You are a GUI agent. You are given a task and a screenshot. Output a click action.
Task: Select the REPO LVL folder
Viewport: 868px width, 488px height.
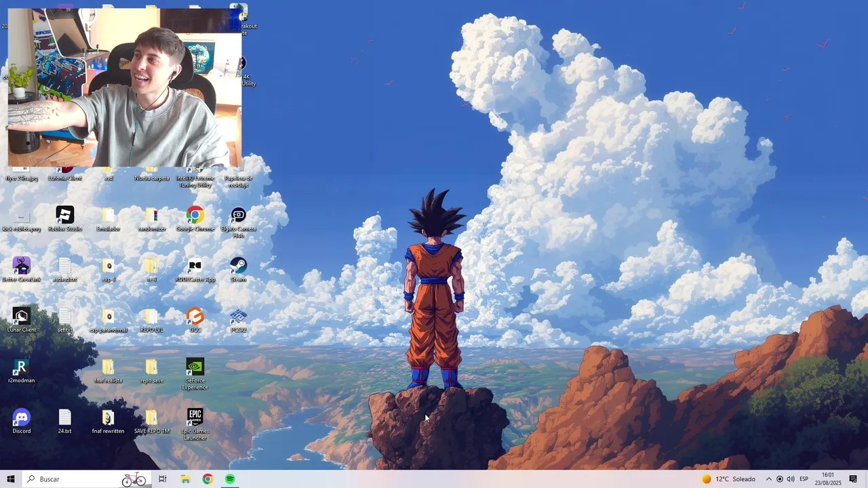tap(152, 320)
